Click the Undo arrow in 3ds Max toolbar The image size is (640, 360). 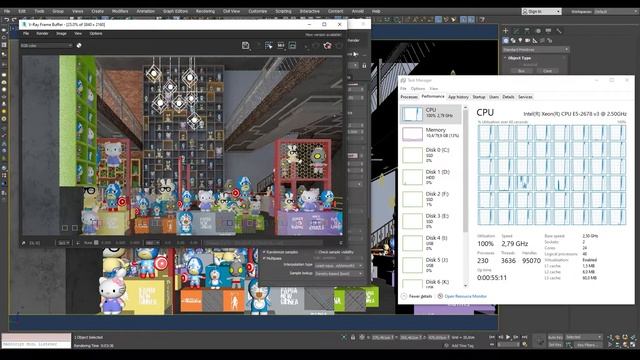7,19
